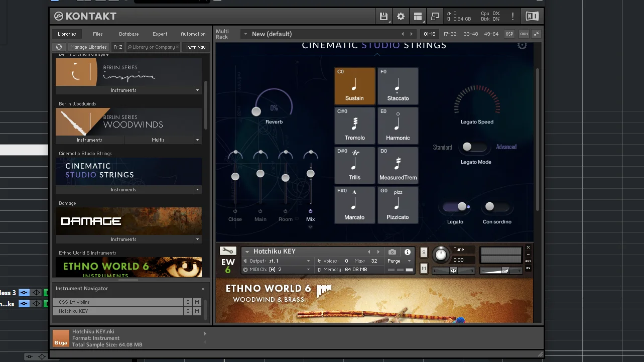This screenshot has width=644, height=362.
Task: Show rack page 33-48
Action: pyautogui.click(x=471, y=34)
